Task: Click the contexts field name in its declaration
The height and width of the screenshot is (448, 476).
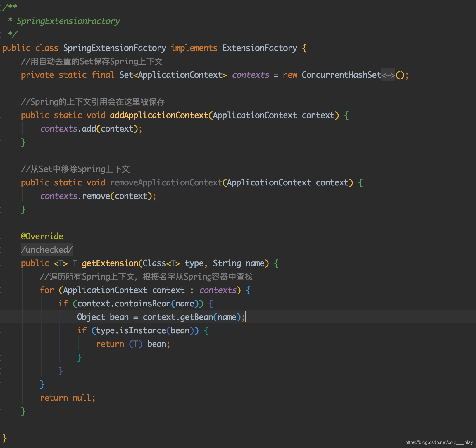Action: pos(251,75)
